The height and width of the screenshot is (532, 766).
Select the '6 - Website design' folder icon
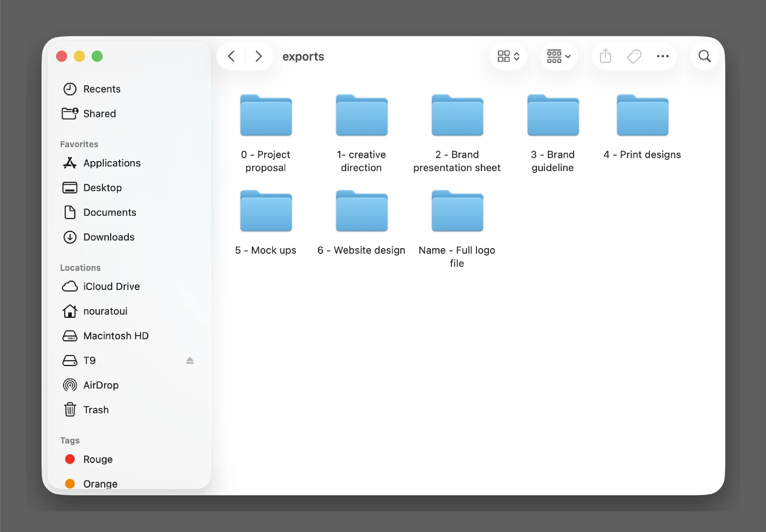[x=361, y=211]
